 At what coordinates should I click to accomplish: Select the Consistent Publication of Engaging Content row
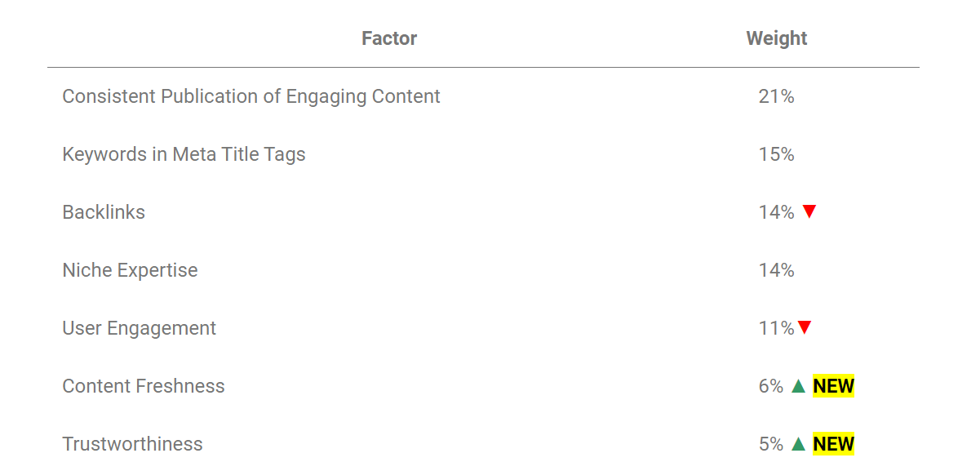(x=251, y=96)
